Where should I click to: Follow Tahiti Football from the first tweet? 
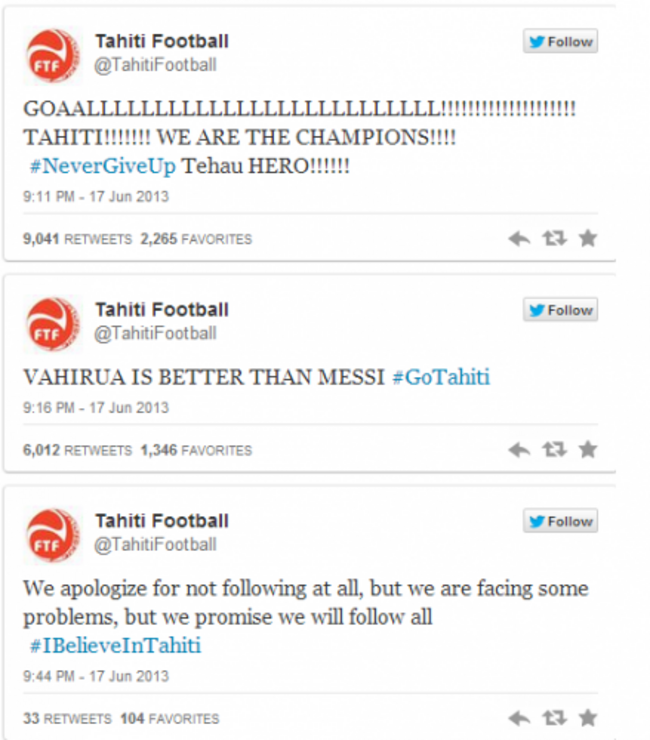(x=560, y=42)
